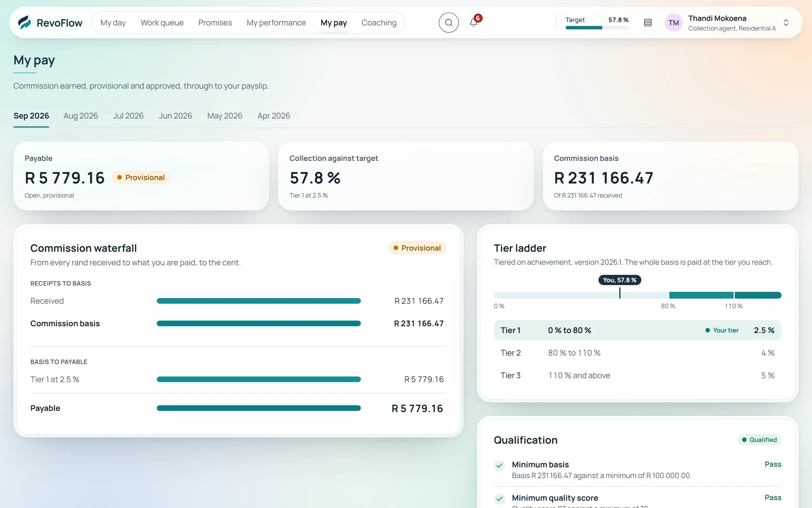
Task: Click the 'Of R 231 166.47 received' caption
Action: (x=588, y=195)
